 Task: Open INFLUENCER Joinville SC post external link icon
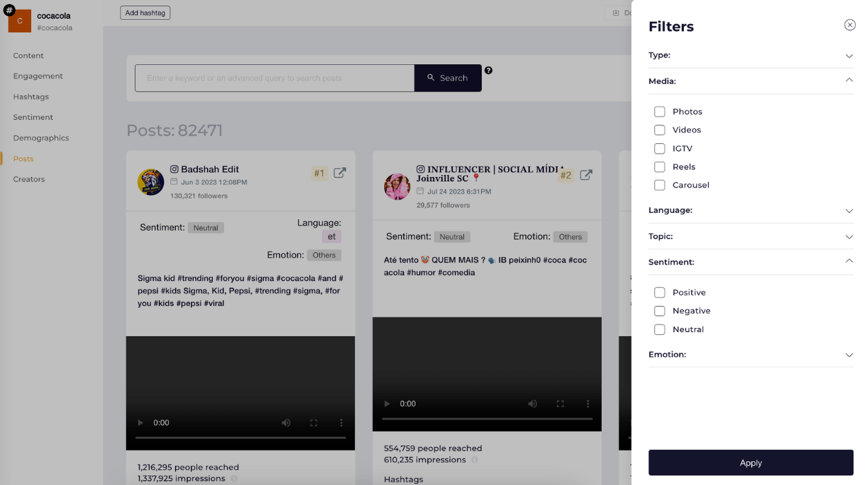click(586, 175)
